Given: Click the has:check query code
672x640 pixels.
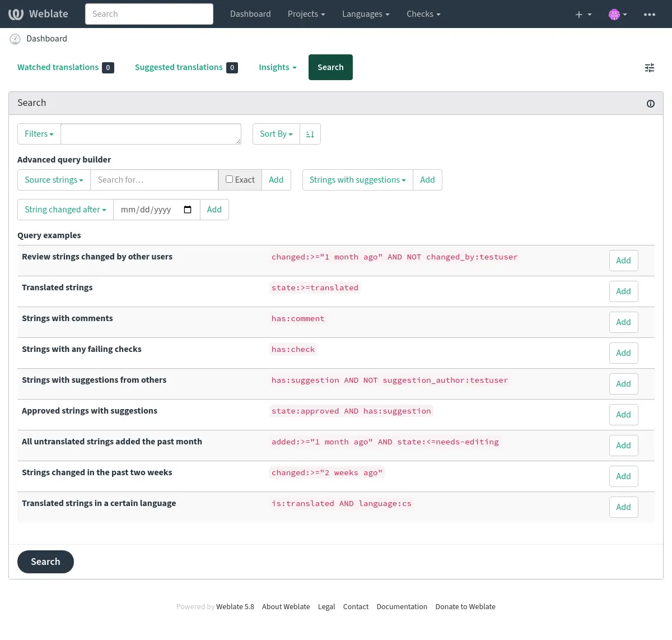Looking at the screenshot, I should [293, 350].
